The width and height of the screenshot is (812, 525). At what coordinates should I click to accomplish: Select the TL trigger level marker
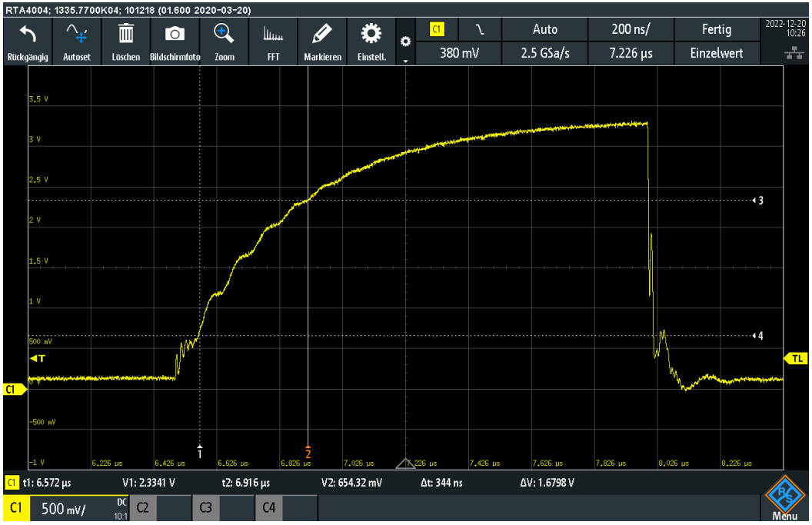tap(799, 359)
